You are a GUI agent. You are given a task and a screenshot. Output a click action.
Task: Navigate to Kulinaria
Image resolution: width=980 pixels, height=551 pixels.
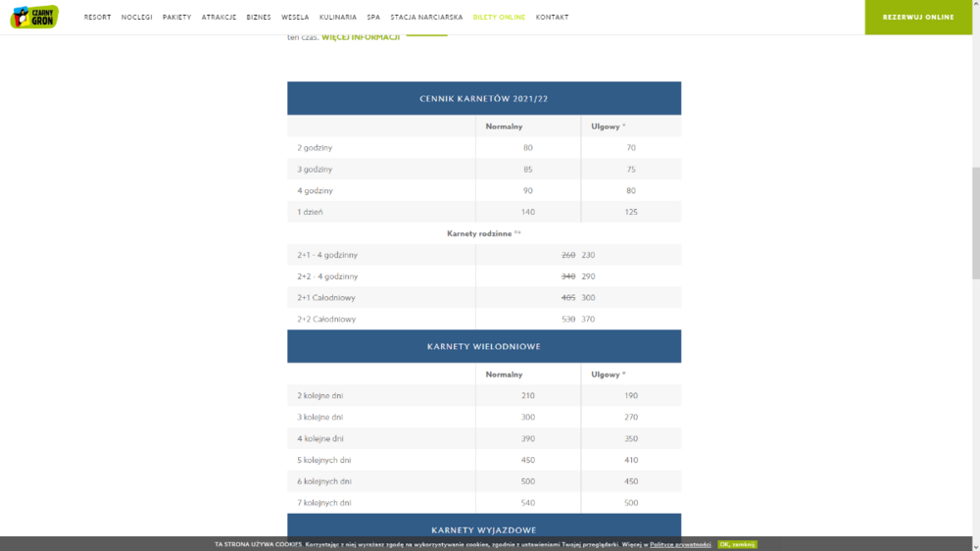point(338,18)
